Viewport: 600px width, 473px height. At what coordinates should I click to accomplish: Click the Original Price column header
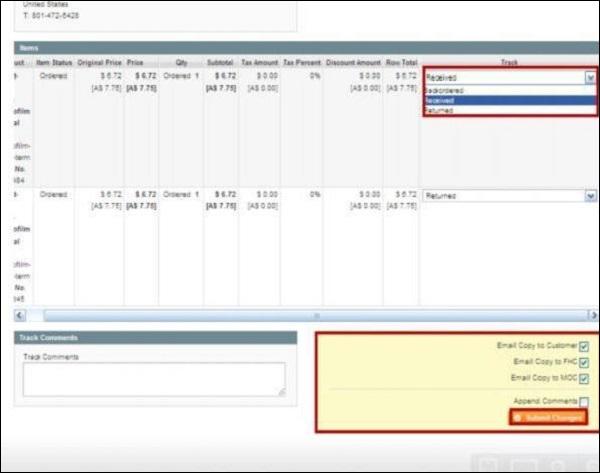pos(99,62)
